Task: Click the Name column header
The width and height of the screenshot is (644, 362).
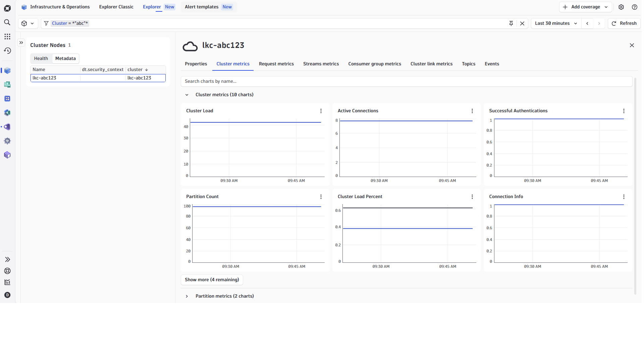Action: coord(55,70)
